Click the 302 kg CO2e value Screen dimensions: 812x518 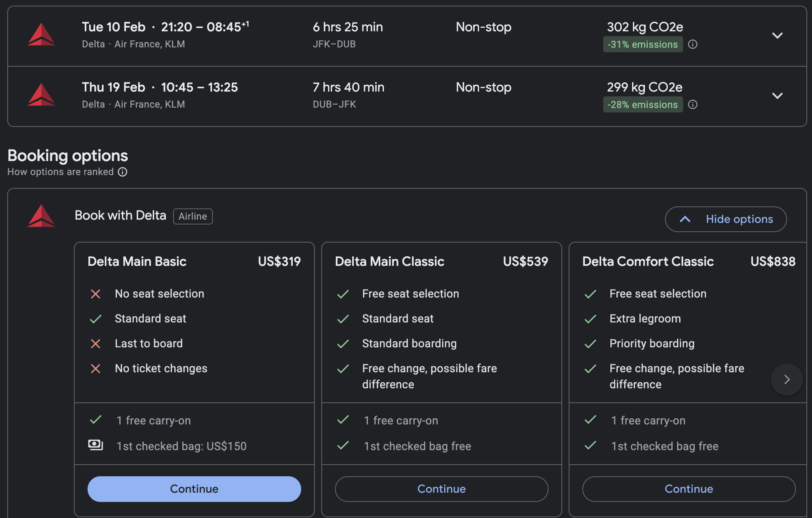pyautogui.click(x=645, y=27)
